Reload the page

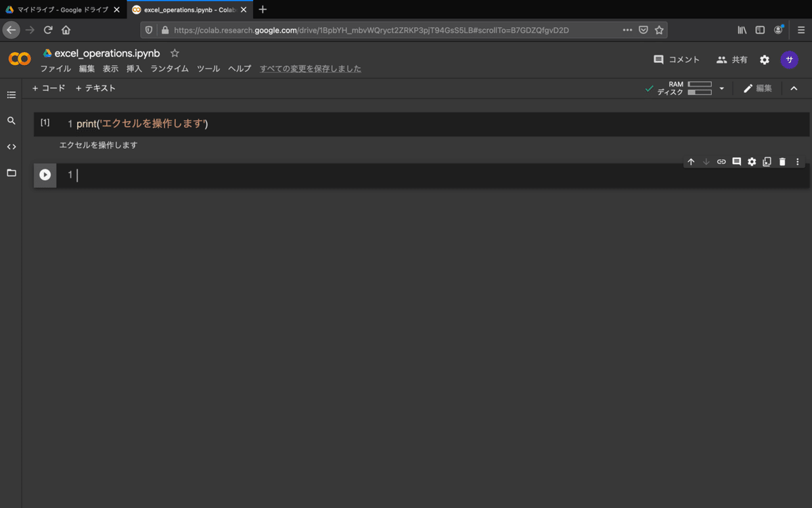[48, 30]
